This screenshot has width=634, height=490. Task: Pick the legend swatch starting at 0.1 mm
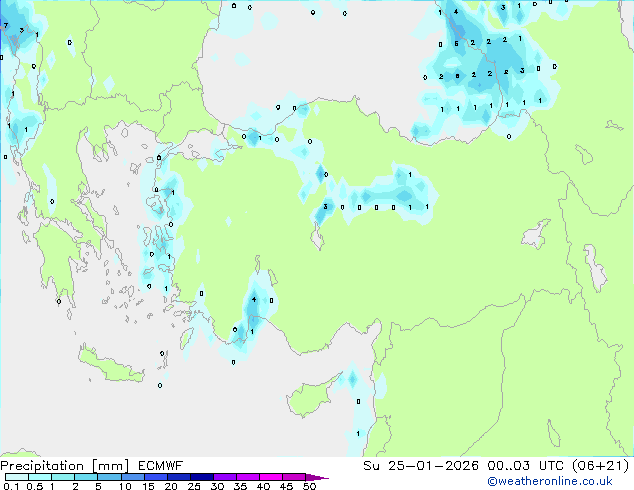[x=17, y=477]
